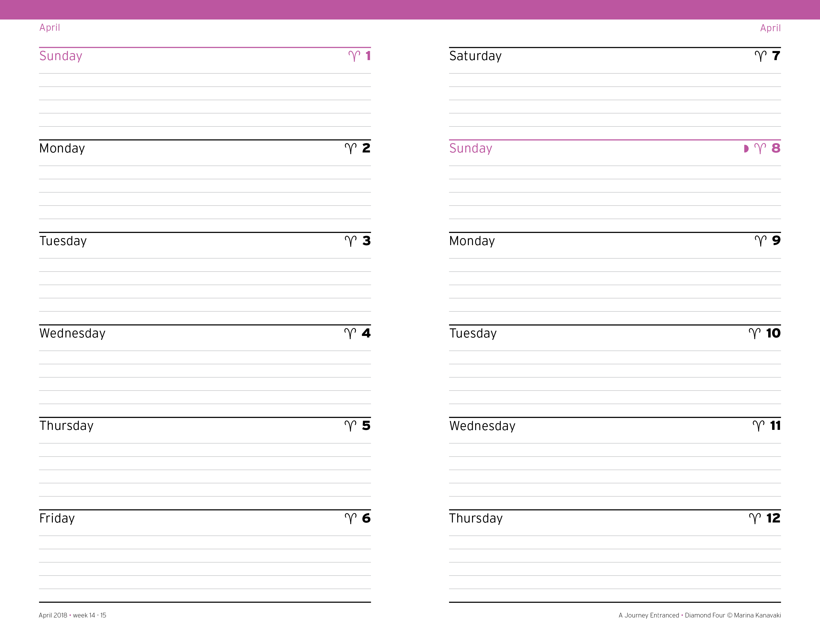Viewport: 820px width, 644px height.
Task: Click the half-moon phase icon on Sunday 8
Action: point(746,149)
